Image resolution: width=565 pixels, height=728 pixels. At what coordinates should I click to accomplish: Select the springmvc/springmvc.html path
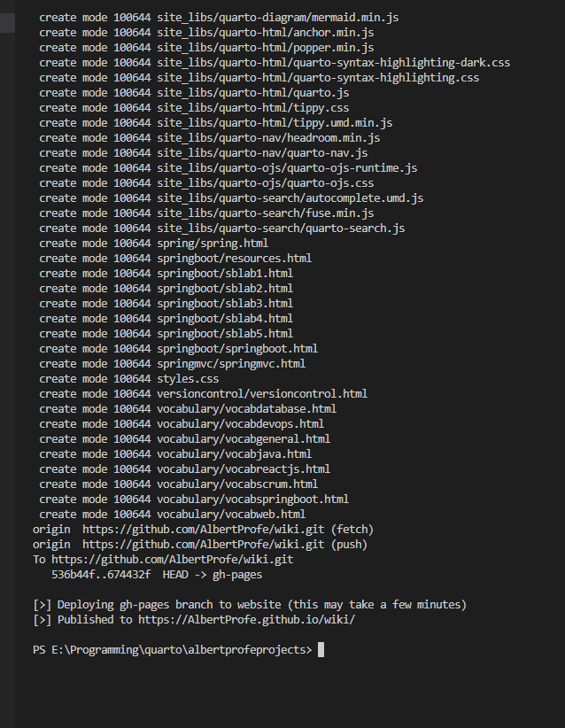tap(231, 364)
